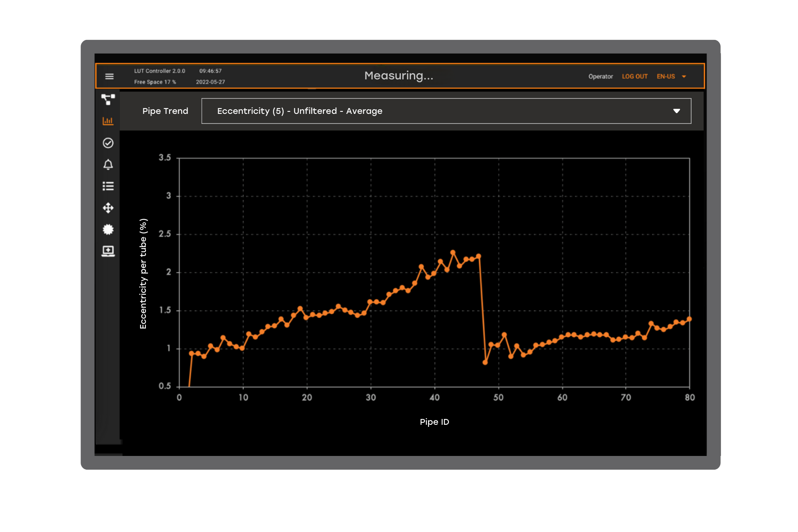Click the Pipe Trend heading label
This screenshot has height=532, width=798.
pos(165,111)
